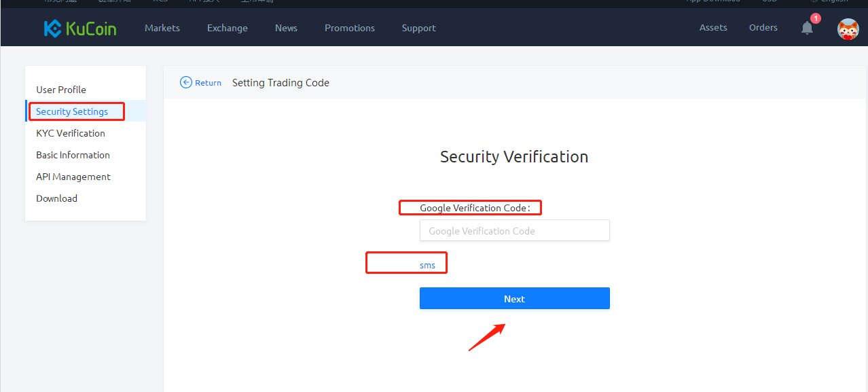Open the Promotions menu

click(350, 28)
